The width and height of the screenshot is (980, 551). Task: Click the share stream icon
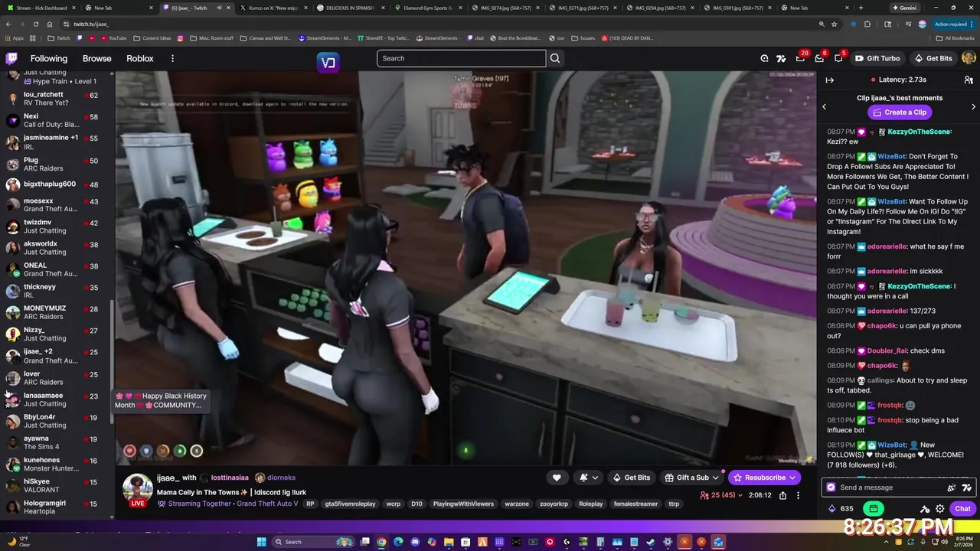(782, 495)
